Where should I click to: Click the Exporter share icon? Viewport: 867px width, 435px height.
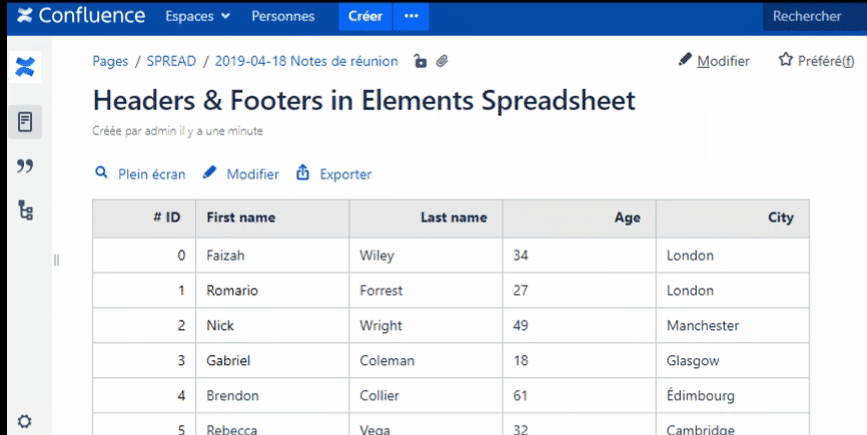(303, 173)
